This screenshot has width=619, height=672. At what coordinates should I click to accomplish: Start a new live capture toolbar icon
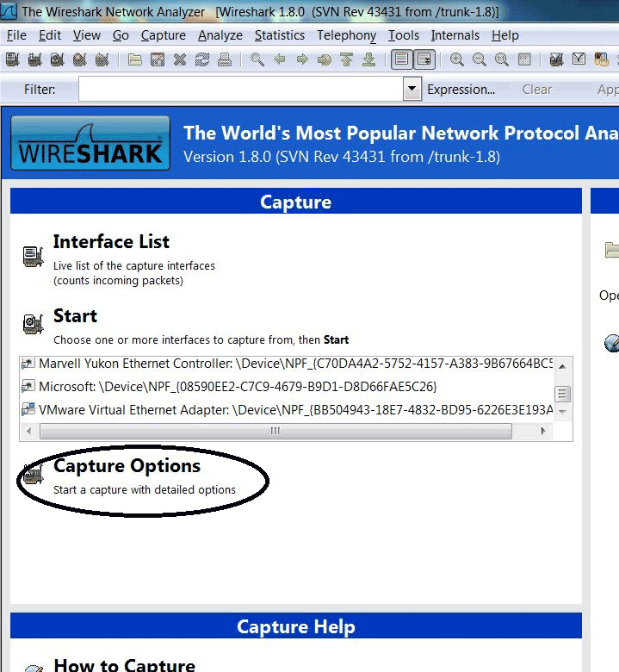click(x=57, y=59)
